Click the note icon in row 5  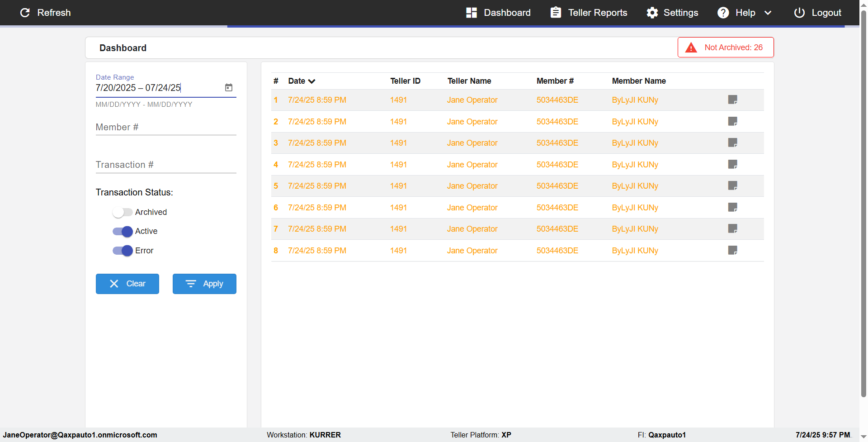pos(732,185)
